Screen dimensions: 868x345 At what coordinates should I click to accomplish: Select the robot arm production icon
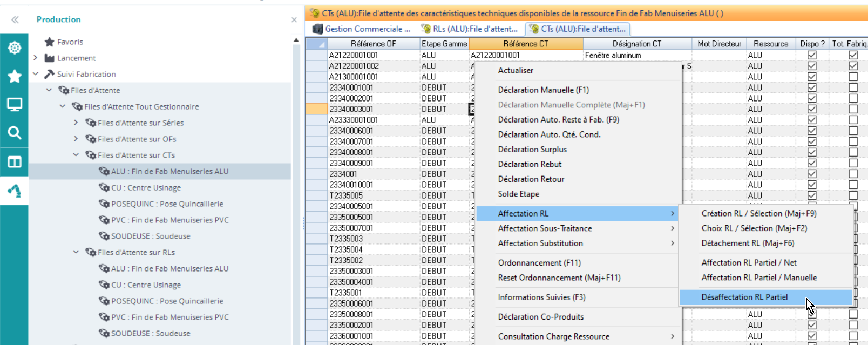(15, 191)
